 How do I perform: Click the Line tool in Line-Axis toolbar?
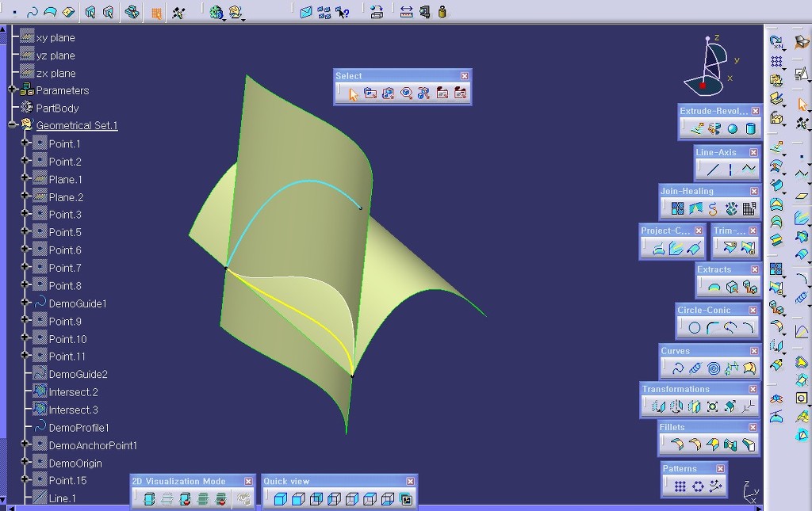point(713,169)
